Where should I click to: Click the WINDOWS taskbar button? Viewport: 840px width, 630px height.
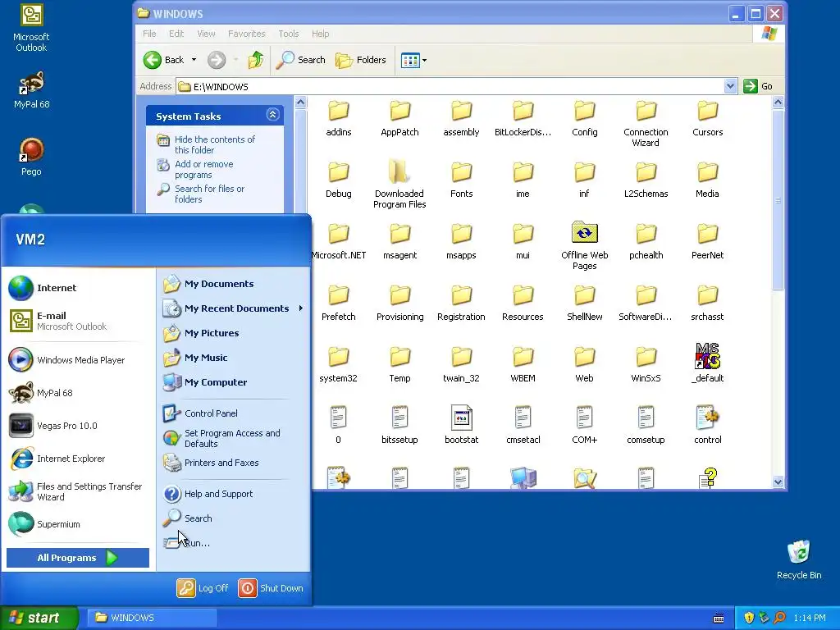pos(153,618)
